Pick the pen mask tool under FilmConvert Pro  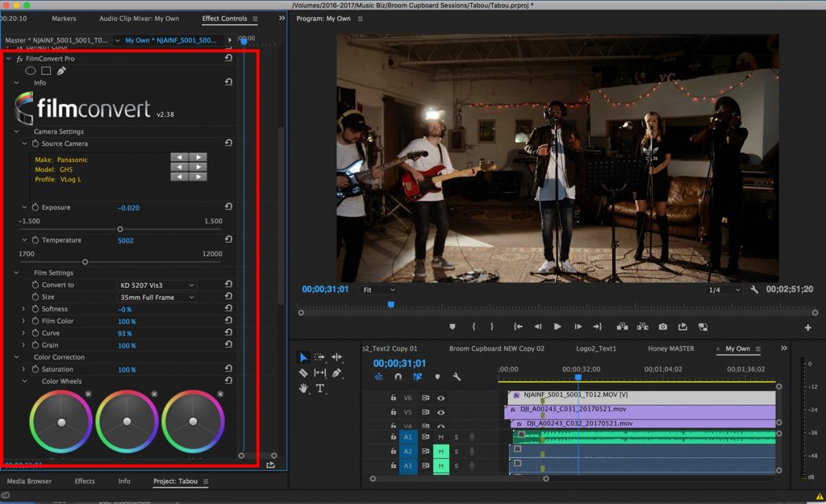click(x=61, y=71)
